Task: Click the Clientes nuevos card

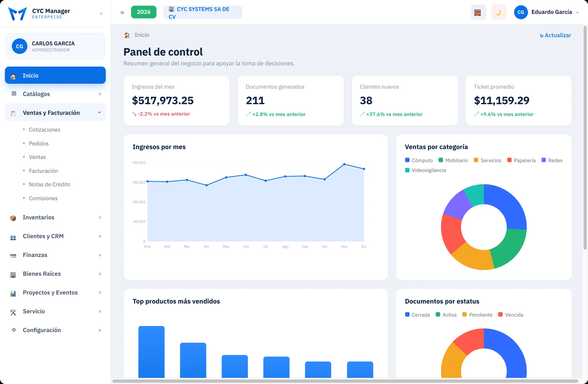Action: click(405, 101)
